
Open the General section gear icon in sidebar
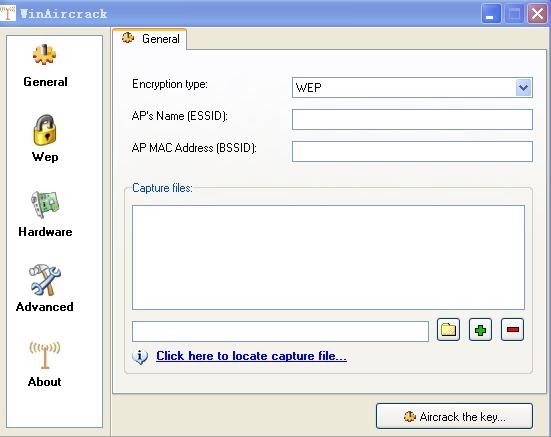click(x=44, y=55)
